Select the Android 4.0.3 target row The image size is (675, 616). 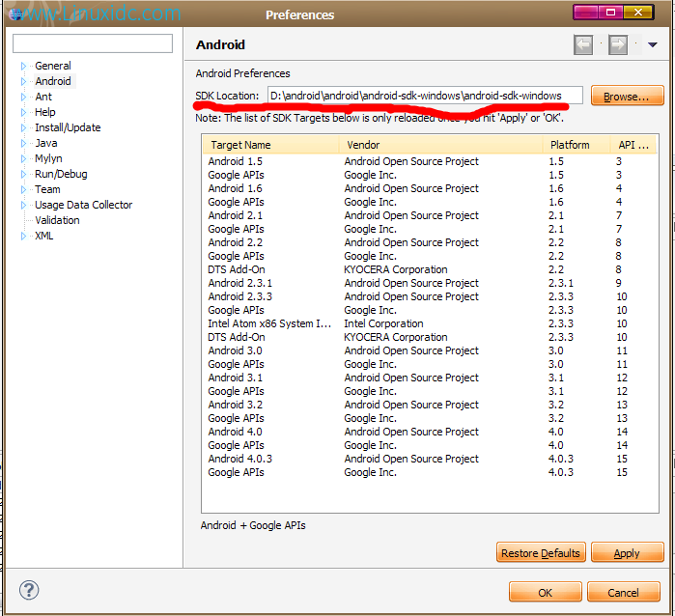430,459
